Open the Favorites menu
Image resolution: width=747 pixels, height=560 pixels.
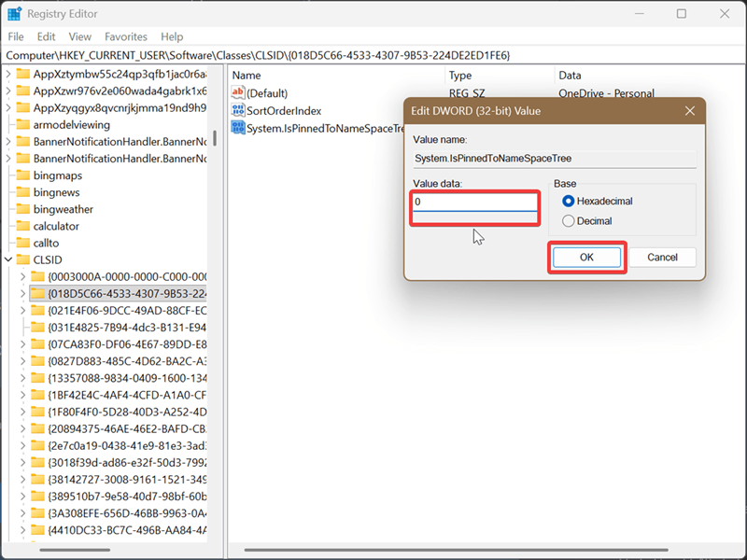pos(126,36)
